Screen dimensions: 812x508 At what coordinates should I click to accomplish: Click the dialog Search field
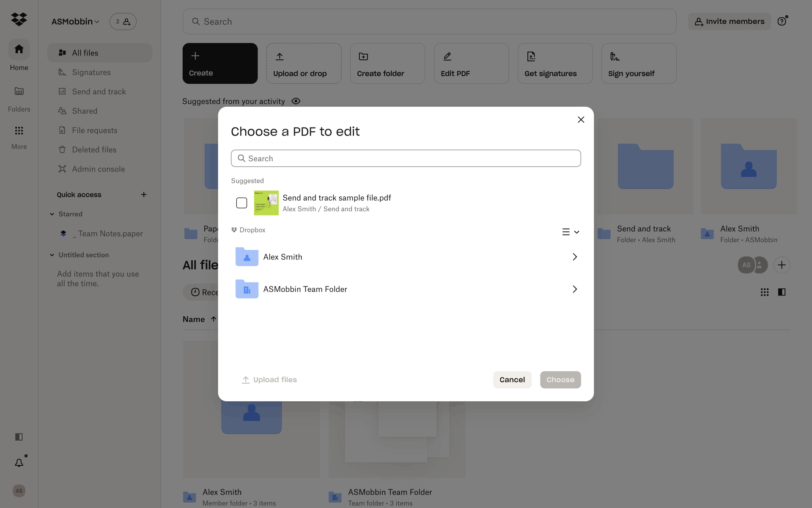[406, 158]
